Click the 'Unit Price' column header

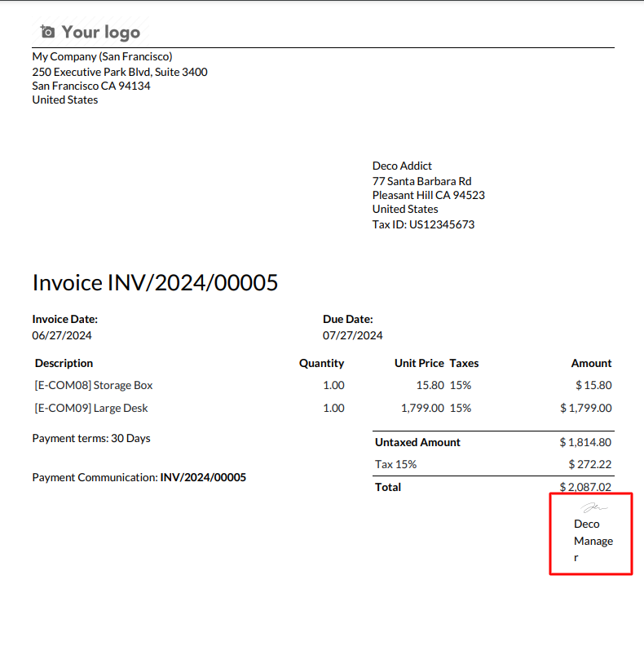point(419,364)
